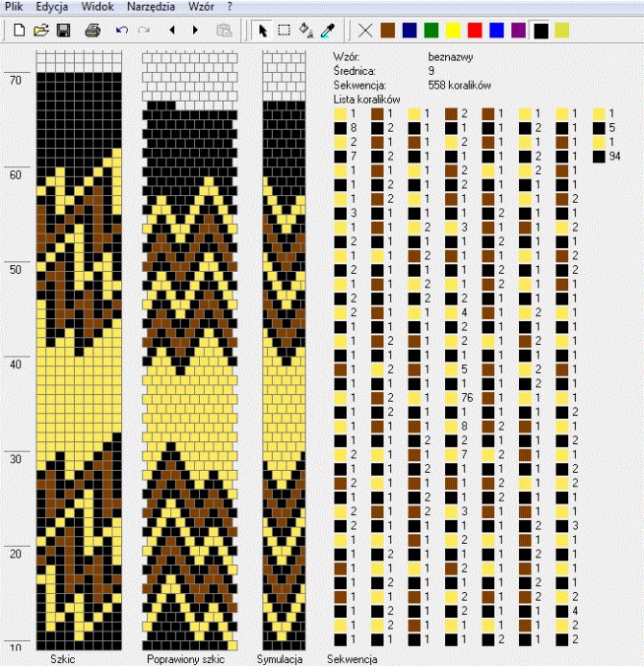This screenshot has height=666, width=644.
Task: Select the arrow pointer tool
Action: click(x=262, y=31)
